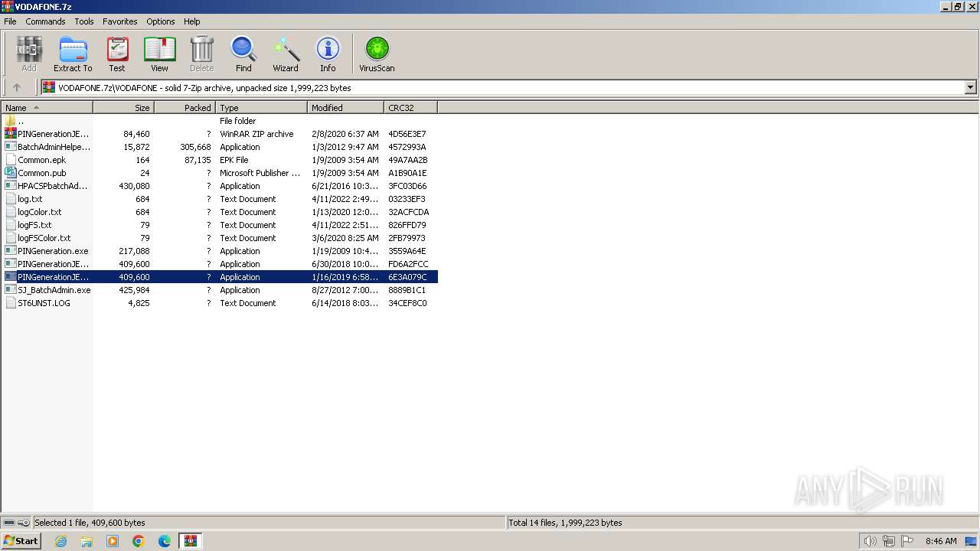Open Microsoft Edge from taskbar
The image size is (980, 551).
click(165, 541)
